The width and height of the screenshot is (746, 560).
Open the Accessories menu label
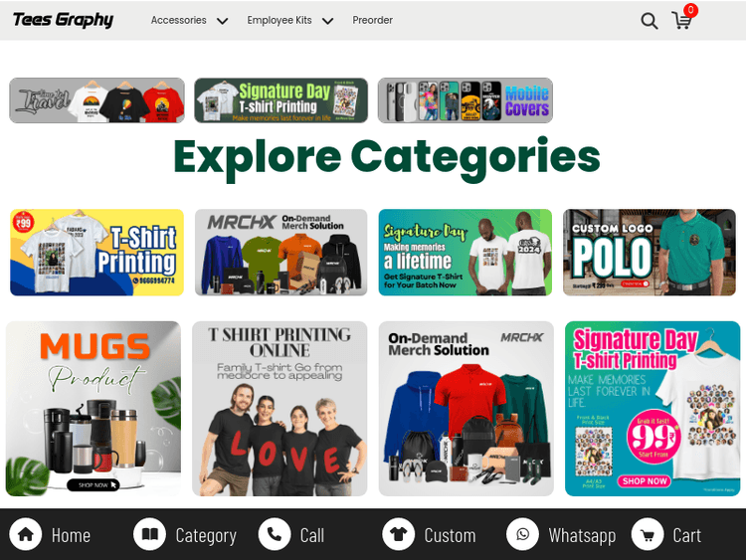click(178, 20)
